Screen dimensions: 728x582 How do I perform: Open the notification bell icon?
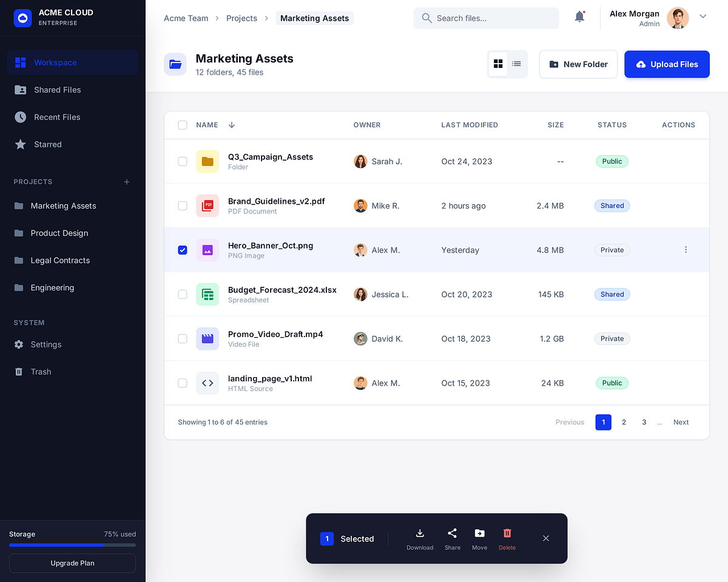[x=579, y=16]
